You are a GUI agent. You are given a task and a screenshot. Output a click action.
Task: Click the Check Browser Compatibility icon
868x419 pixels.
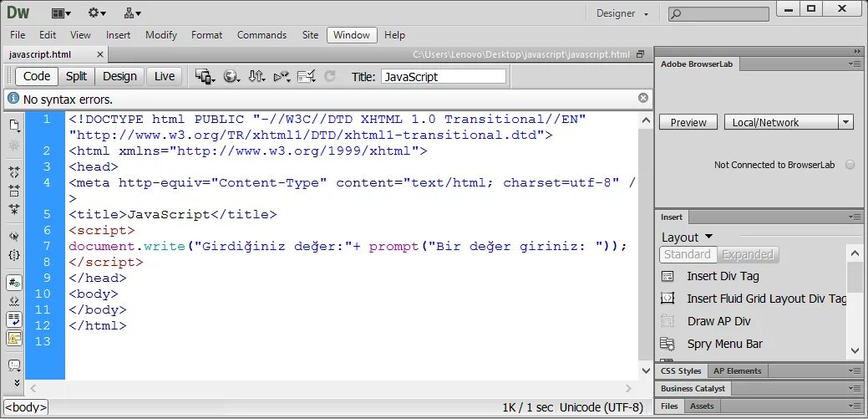[306, 76]
